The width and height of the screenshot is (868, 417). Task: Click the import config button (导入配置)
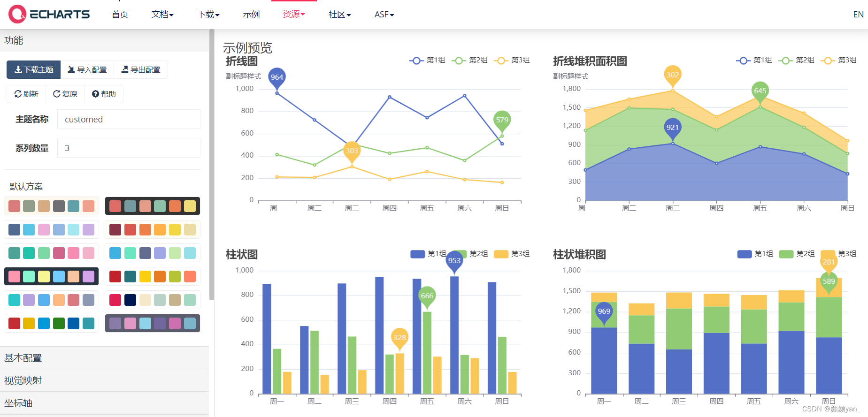pos(87,70)
